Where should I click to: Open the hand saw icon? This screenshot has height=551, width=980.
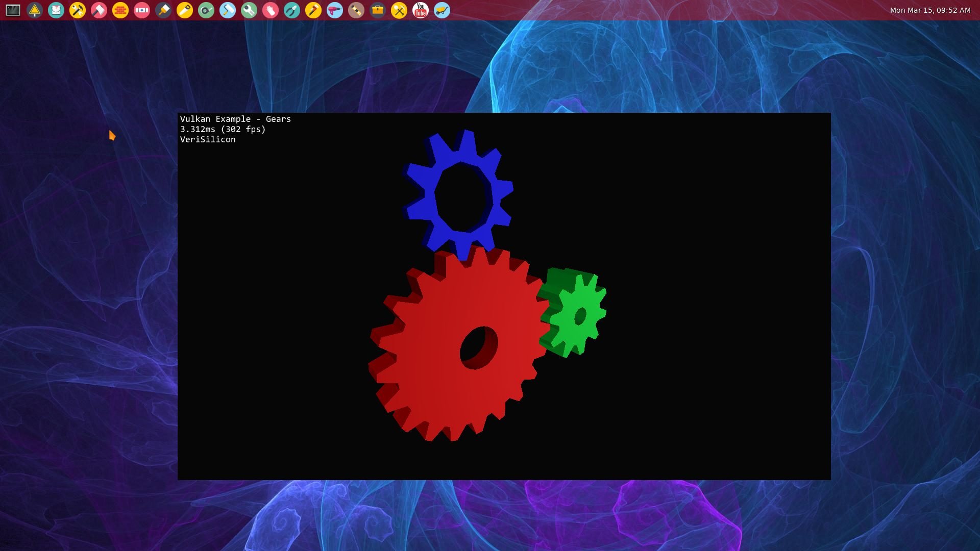coord(185,10)
